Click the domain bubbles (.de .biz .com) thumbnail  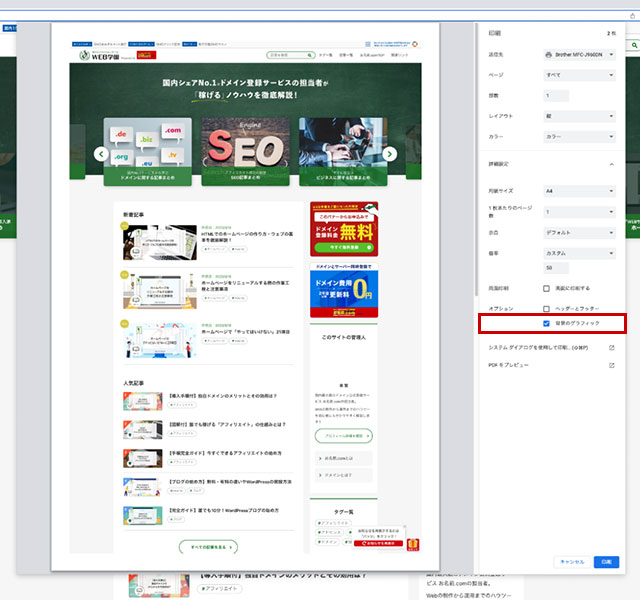tap(148, 151)
